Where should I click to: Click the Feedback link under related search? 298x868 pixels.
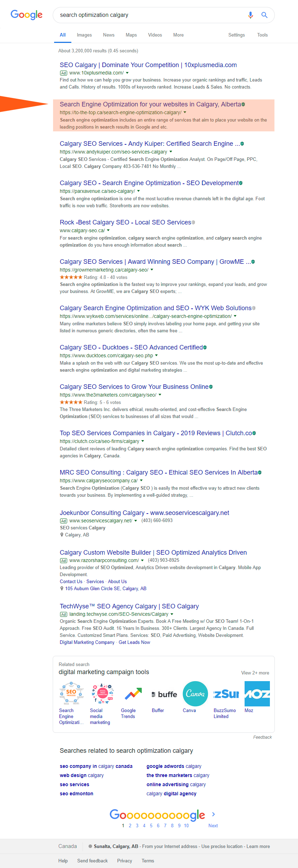pos(263,737)
